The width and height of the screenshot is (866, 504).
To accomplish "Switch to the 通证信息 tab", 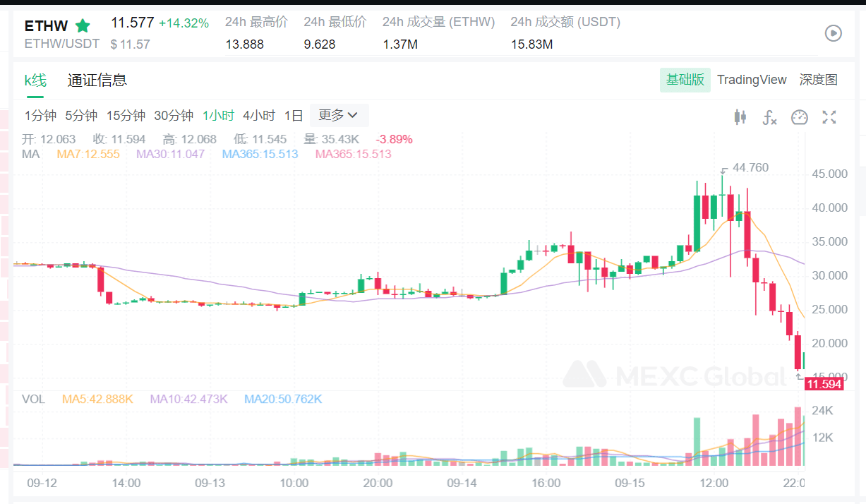I will tap(97, 80).
